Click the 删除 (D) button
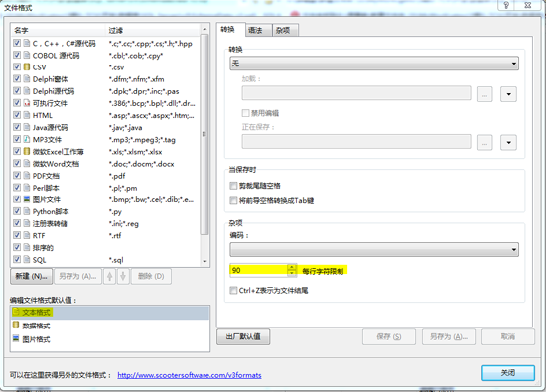This screenshot has width=546, height=392. 151,277
